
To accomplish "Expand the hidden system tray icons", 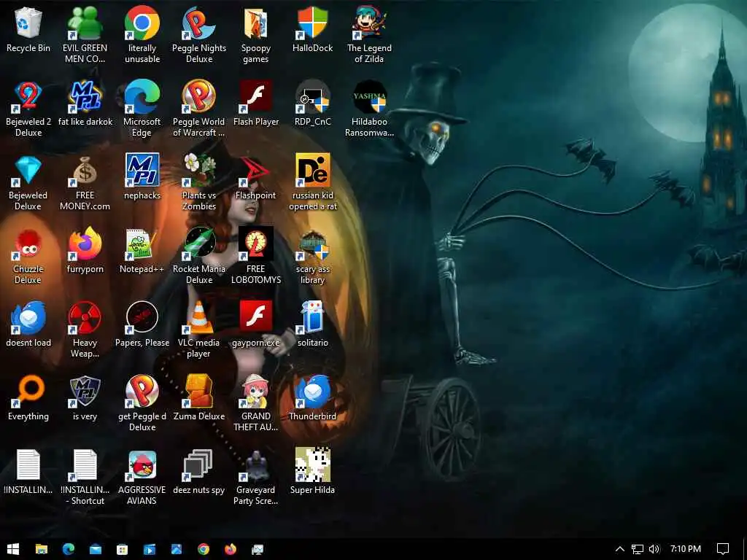I will 620,549.
